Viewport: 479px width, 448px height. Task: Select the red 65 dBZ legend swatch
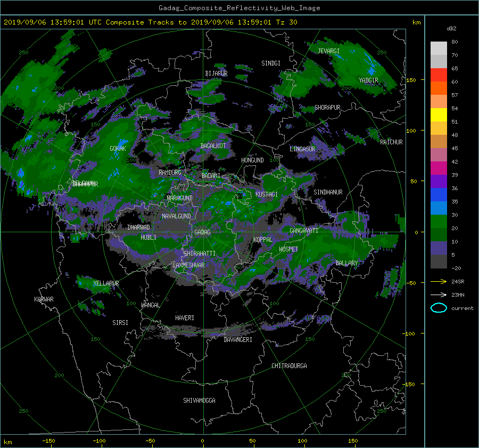(439, 75)
